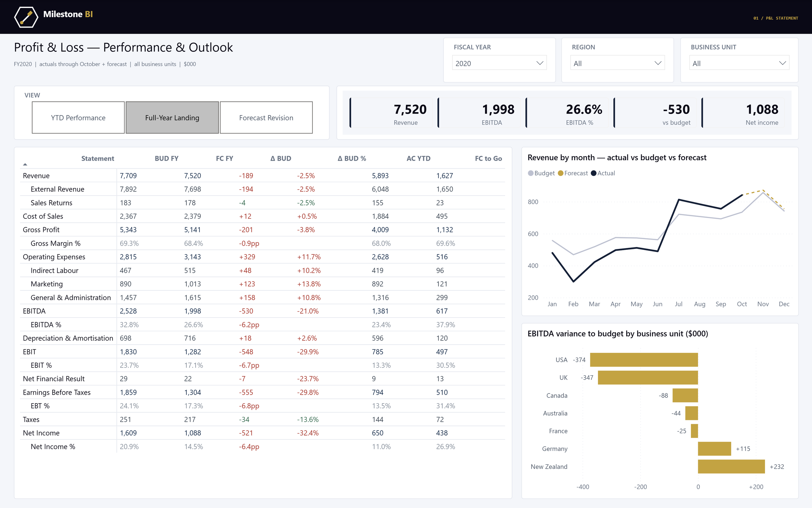
Task: Click the vs budget card -530
Action: (655, 113)
